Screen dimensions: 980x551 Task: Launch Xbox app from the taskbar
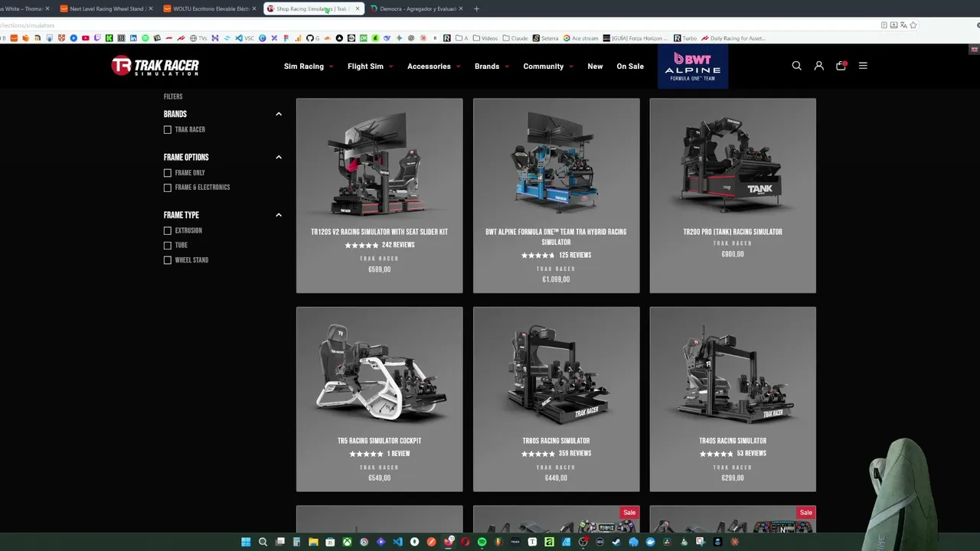347,542
